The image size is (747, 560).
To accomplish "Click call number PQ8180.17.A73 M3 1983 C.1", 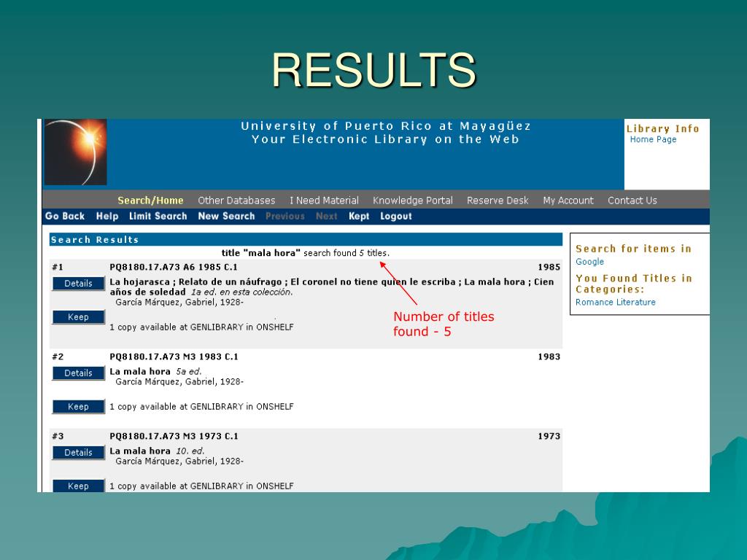I will pos(174,357).
